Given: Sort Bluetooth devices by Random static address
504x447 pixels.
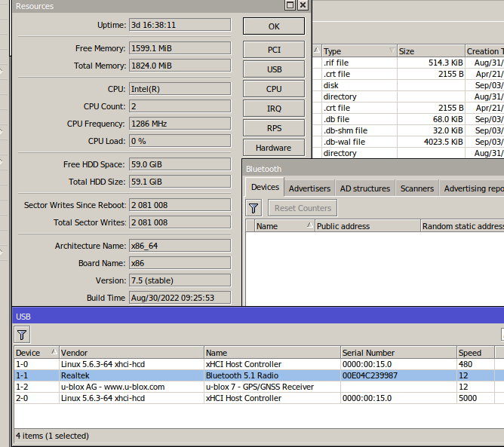Looking at the screenshot, I should [463, 226].
